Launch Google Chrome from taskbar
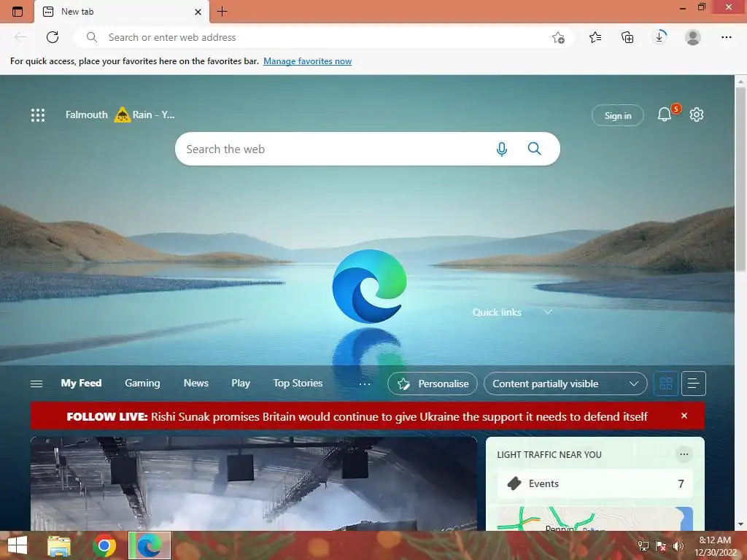Viewport: 747px width, 560px height. (104, 545)
